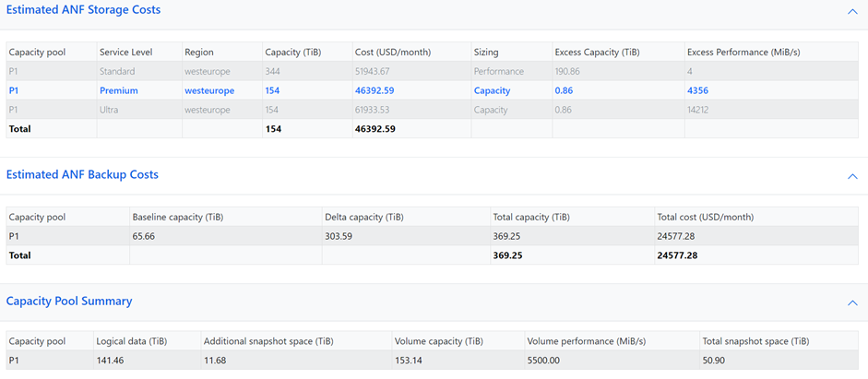Click the Total label in storage costs table
The width and height of the screenshot is (868, 379).
click(x=20, y=129)
